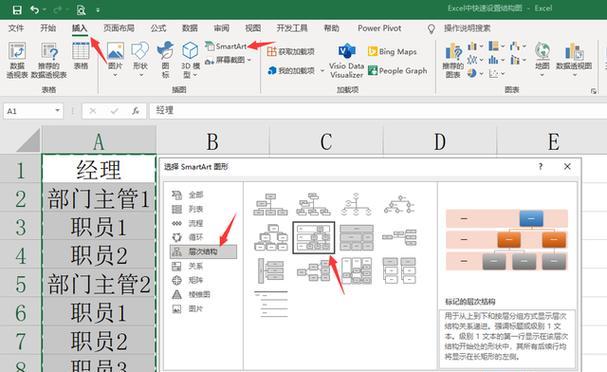Image resolution: width=607 pixels, height=372 pixels.
Task: Insert a PivotChart
Action: click(574, 59)
